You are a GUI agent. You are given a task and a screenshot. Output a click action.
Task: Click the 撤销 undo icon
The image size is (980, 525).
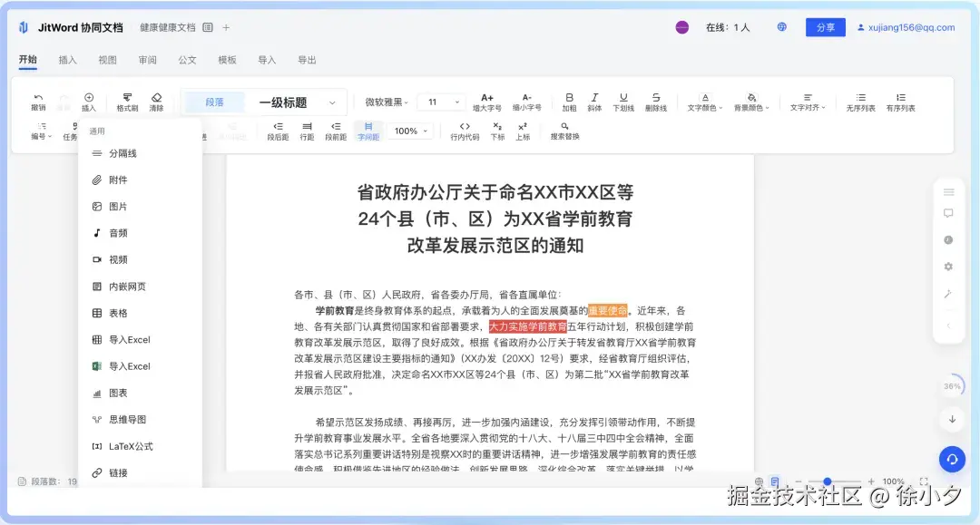(x=36, y=101)
